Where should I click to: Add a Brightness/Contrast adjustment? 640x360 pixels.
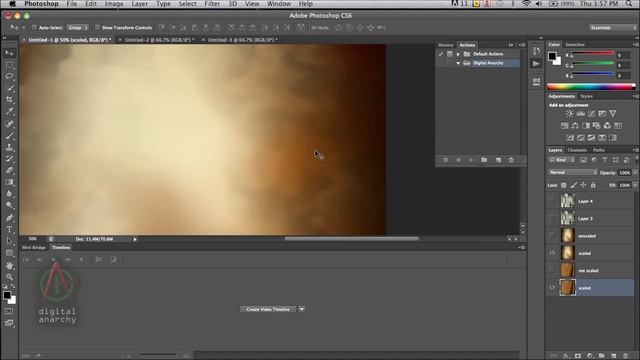570,113
